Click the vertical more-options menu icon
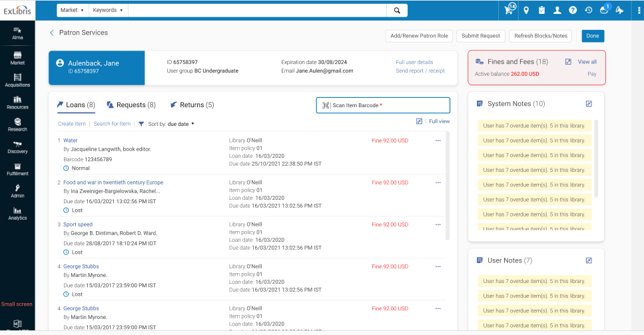The width and height of the screenshot is (644, 335). pyautogui.click(x=639, y=11)
